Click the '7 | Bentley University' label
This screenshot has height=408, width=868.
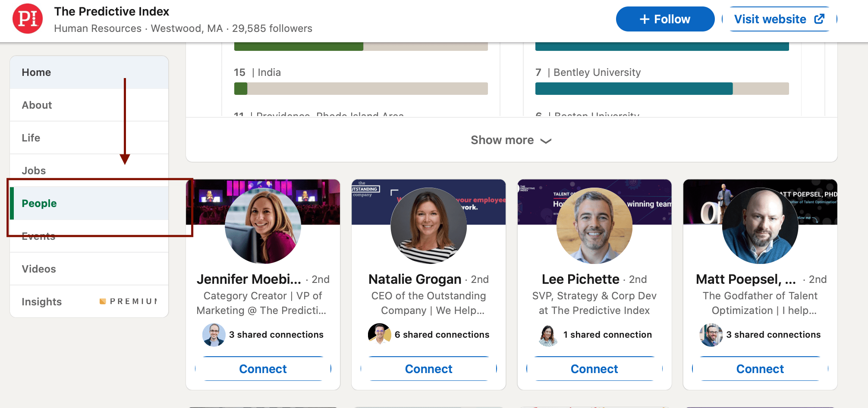click(x=588, y=72)
